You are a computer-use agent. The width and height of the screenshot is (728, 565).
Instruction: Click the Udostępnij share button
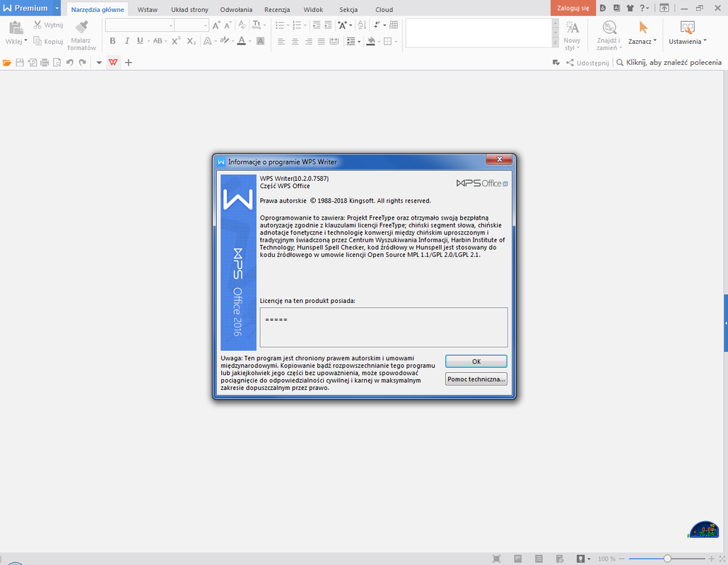587,63
